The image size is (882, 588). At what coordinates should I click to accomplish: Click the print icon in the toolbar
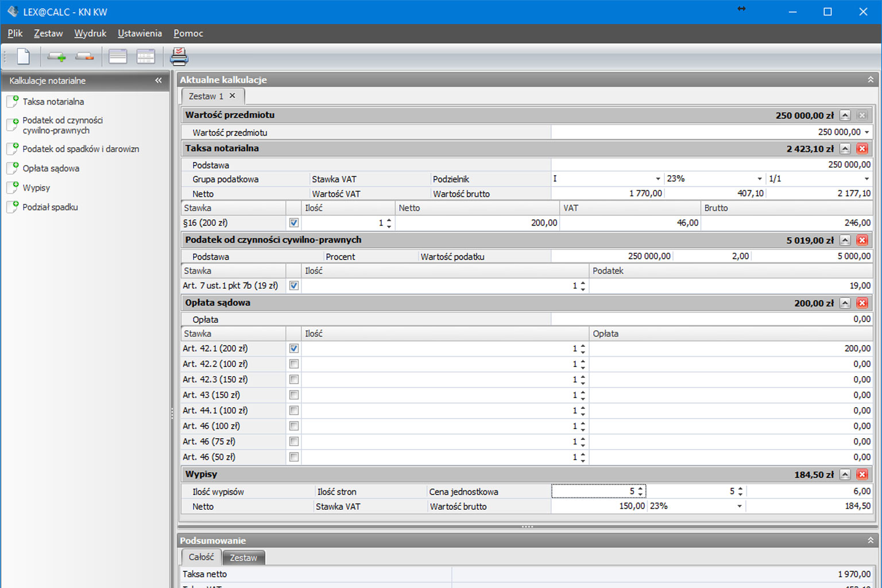pyautogui.click(x=179, y=56)
